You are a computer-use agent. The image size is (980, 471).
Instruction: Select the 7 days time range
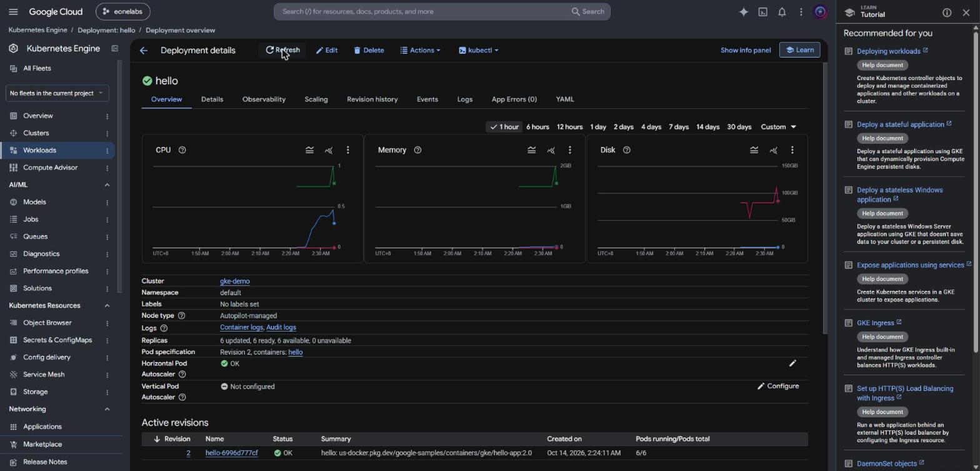click(x=679, y=127)
